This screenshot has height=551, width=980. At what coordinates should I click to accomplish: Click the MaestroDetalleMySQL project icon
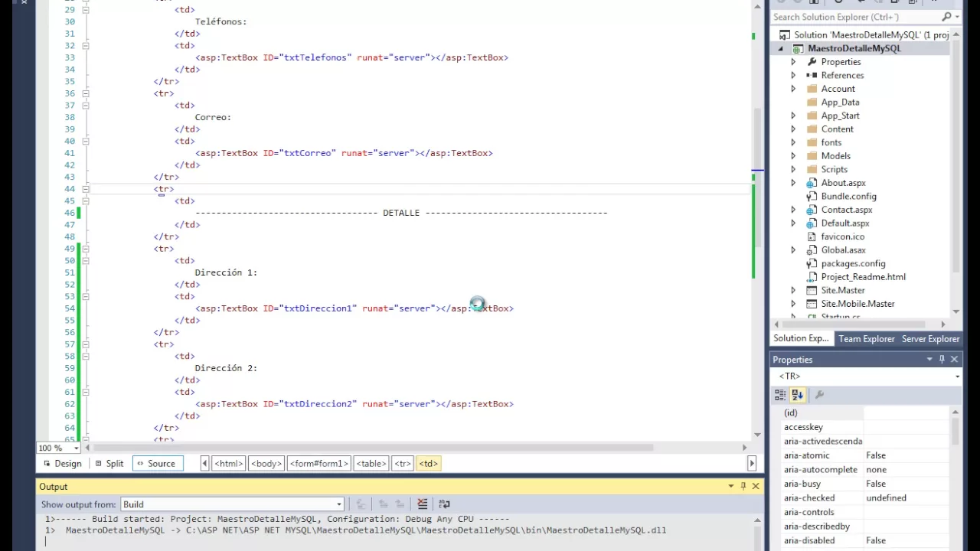(x=798, y=48)
